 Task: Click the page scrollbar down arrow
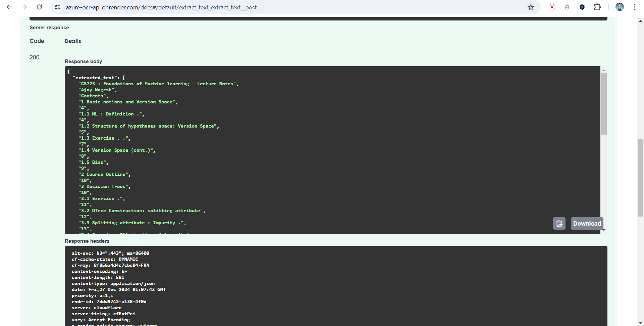click(640, 323)
